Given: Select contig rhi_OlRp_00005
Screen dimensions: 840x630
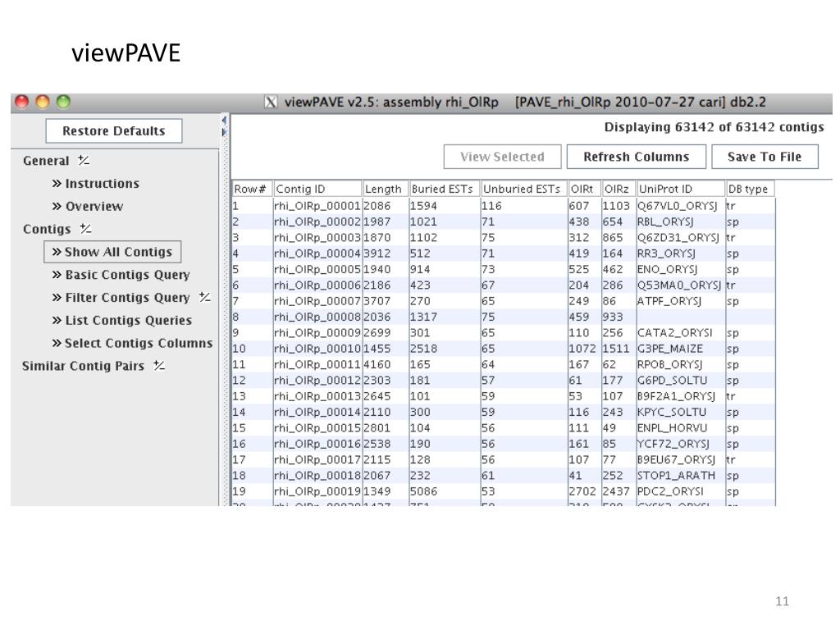Looking at the screenshot, I should tap(317, 269).
